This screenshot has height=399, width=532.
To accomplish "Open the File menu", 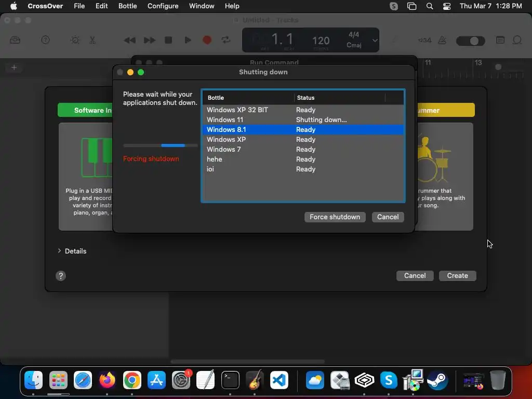I will [x=79, y=6].
